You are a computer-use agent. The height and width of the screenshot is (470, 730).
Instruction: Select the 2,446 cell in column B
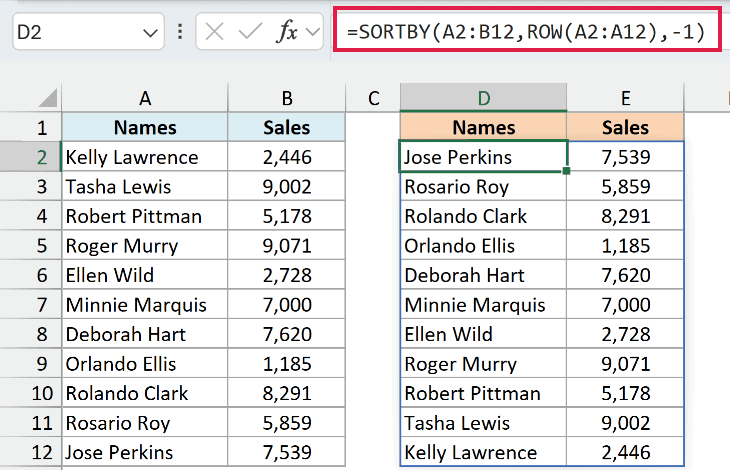[287, 157]
